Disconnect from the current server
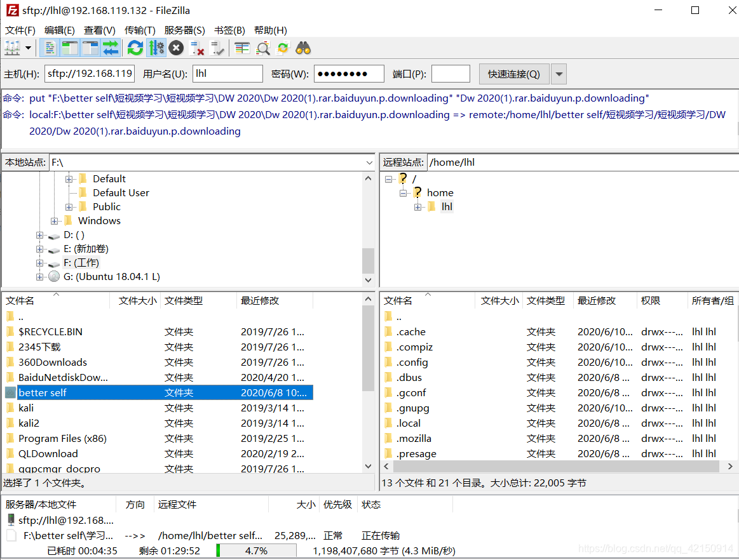 point(196,48)
